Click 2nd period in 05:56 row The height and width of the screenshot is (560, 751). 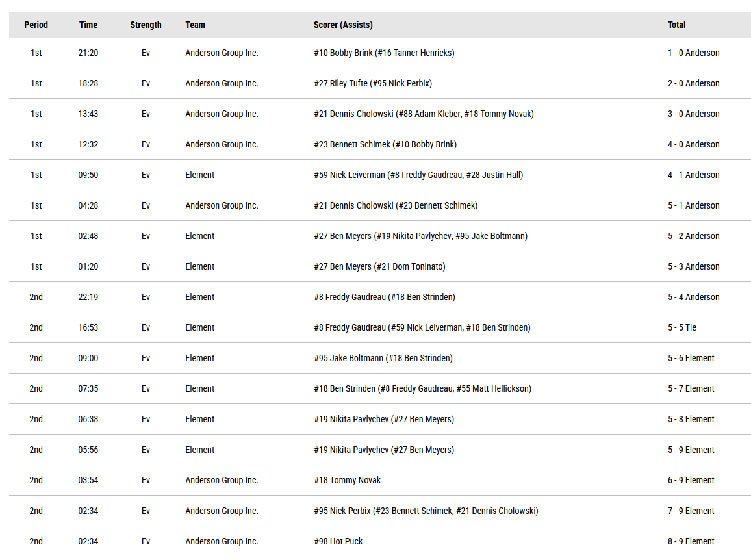36,450
